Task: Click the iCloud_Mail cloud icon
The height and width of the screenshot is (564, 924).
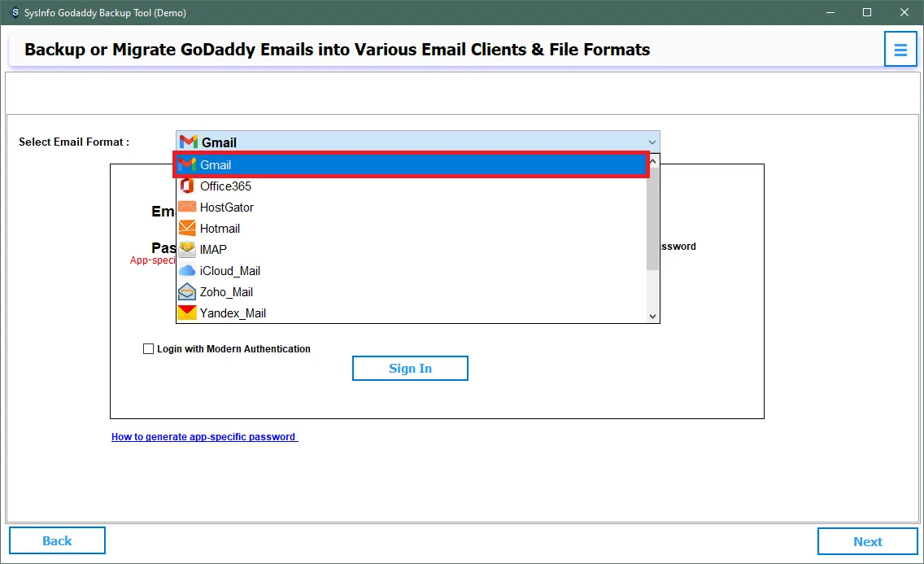Action: coord(187,270)
